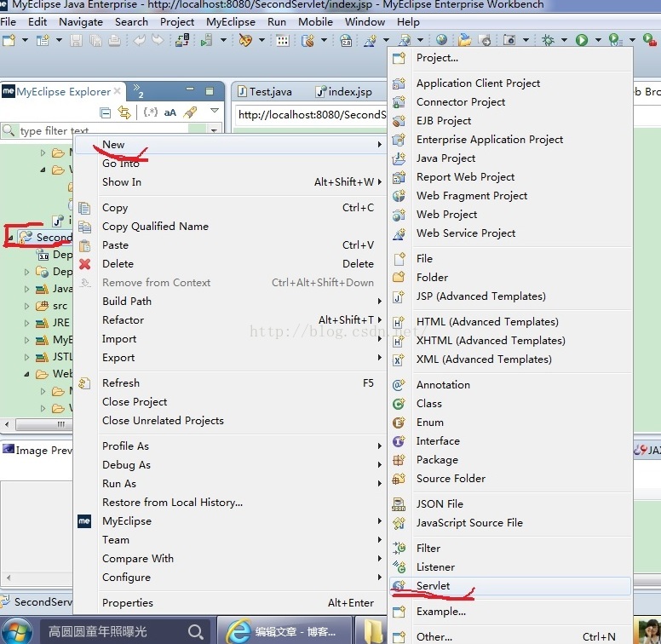661x644 pixels.
Task: Click the Class icon in the New submenu
Action: (399, 403)
